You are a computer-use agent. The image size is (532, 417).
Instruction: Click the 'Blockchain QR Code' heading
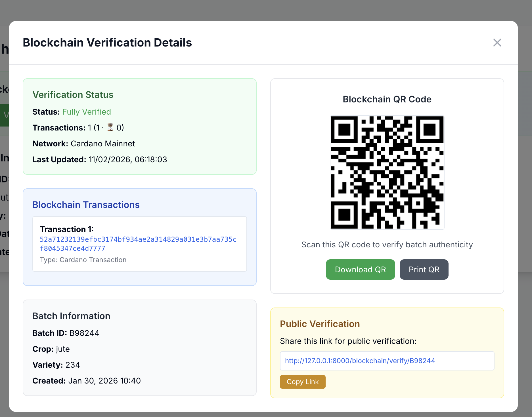pos(387,99)
